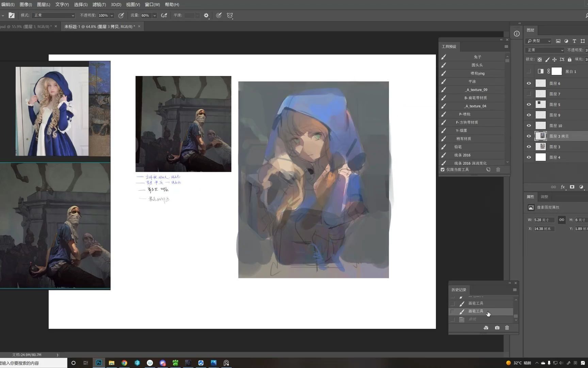Image resolution: width=588 pixels, height=368 pixels.
Task: Open File Explorer in taskbar
Action: point(111,363)
